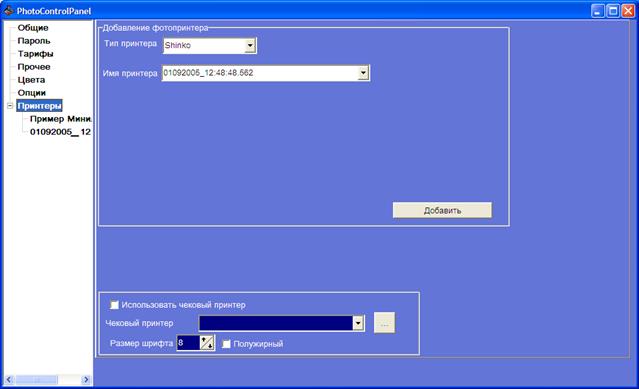
Task: Open the Чековый принтер dropdown
Action: (x=358, y=323)
